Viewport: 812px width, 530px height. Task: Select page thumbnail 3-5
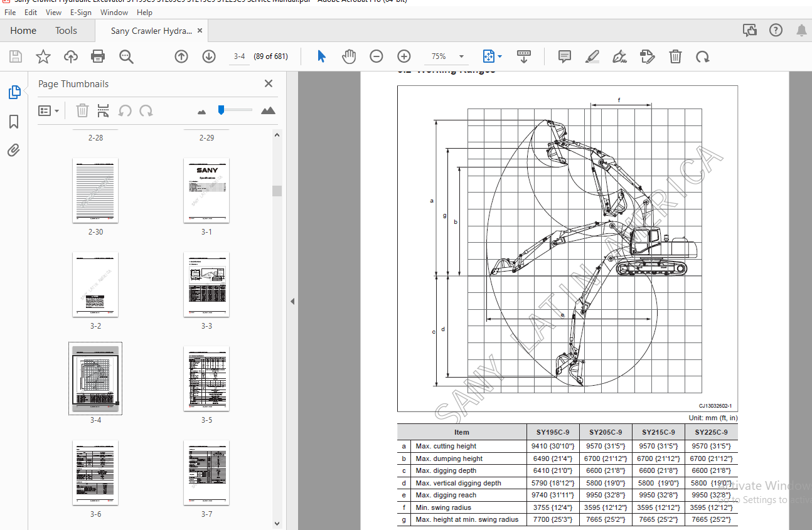206,379
